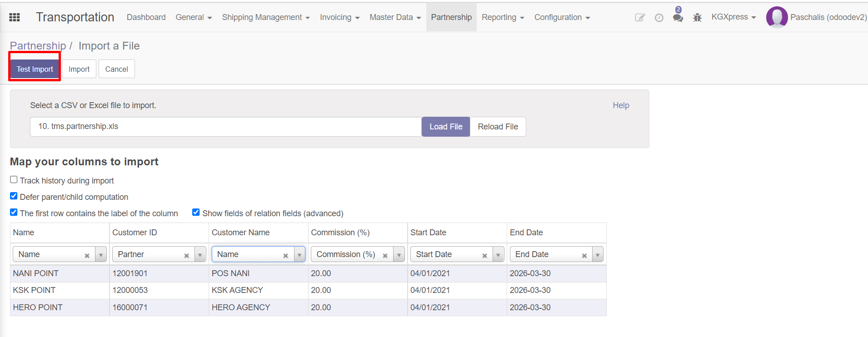Click the KSK AGENCY cell
Image resolution: width=868 pixels, height=337 pixels.
click(x=259, y=290)
